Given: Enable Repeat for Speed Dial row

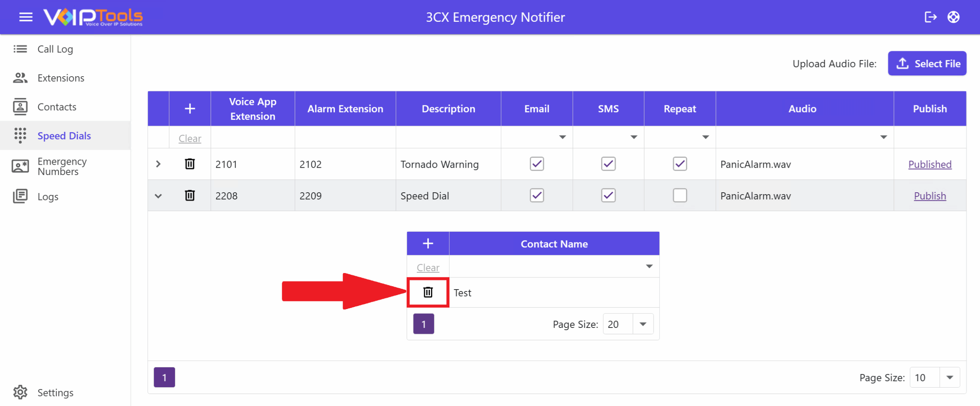Looking at the screenshot, I should tap(680, 196).
